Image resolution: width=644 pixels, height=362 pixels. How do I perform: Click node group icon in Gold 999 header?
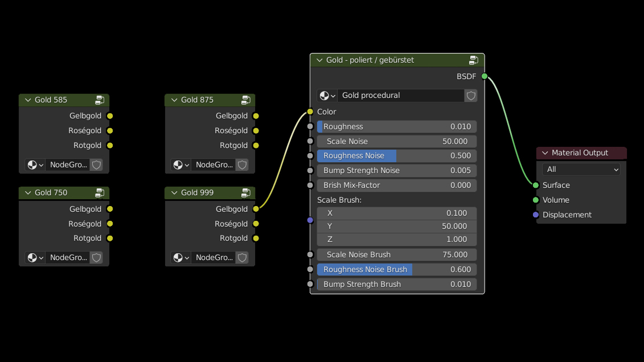coord(246,193)
